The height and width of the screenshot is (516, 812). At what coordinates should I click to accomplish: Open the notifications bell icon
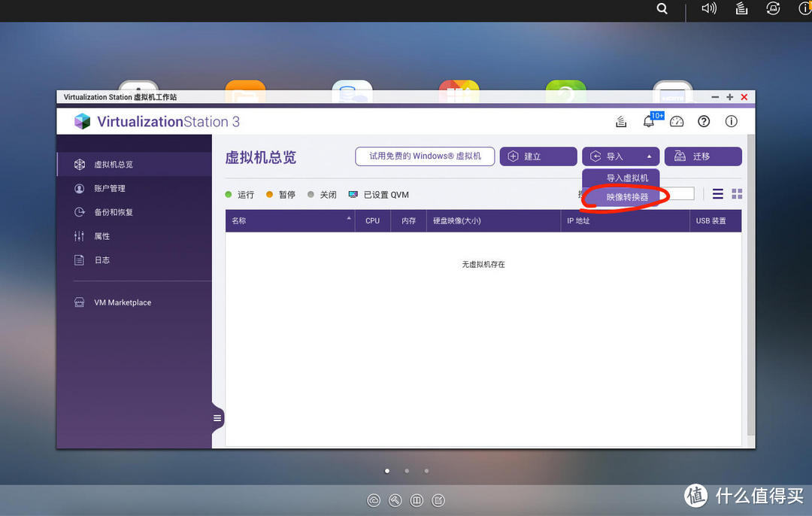(648, 122)
